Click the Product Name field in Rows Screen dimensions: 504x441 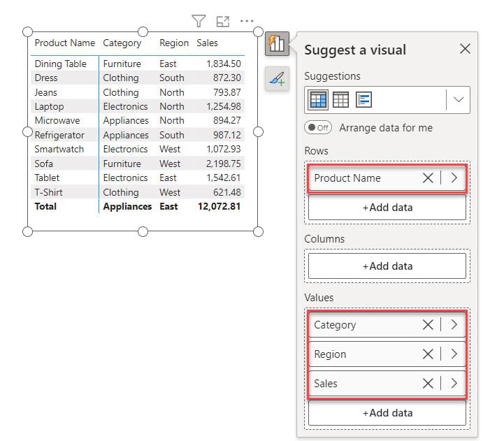[387, 178]
